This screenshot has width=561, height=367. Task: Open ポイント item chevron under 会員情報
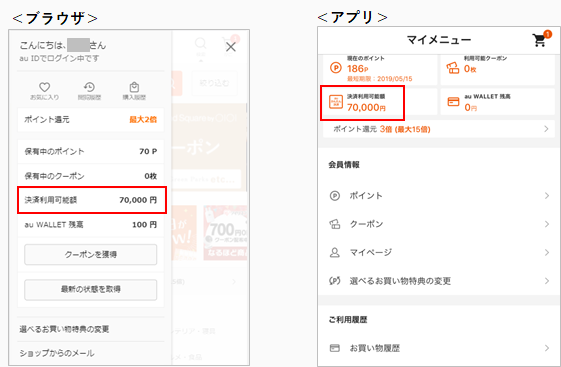pyautogui.click(x=546, y=196)
